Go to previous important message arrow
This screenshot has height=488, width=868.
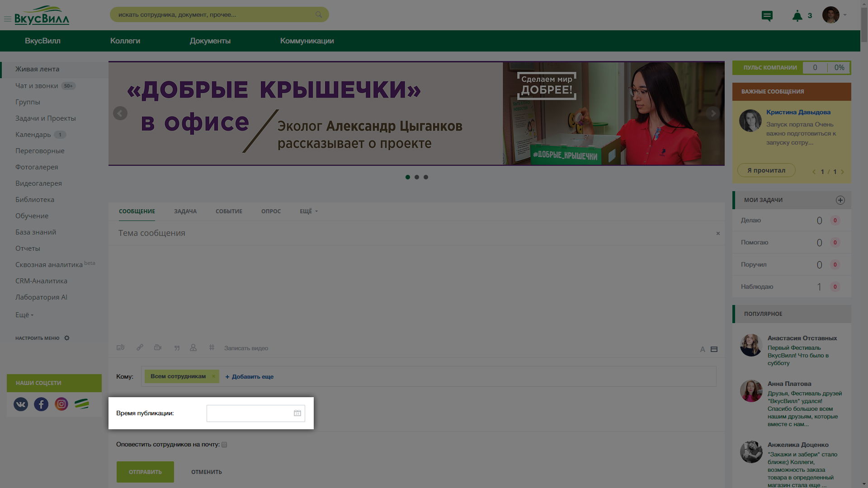pos(814,172)
